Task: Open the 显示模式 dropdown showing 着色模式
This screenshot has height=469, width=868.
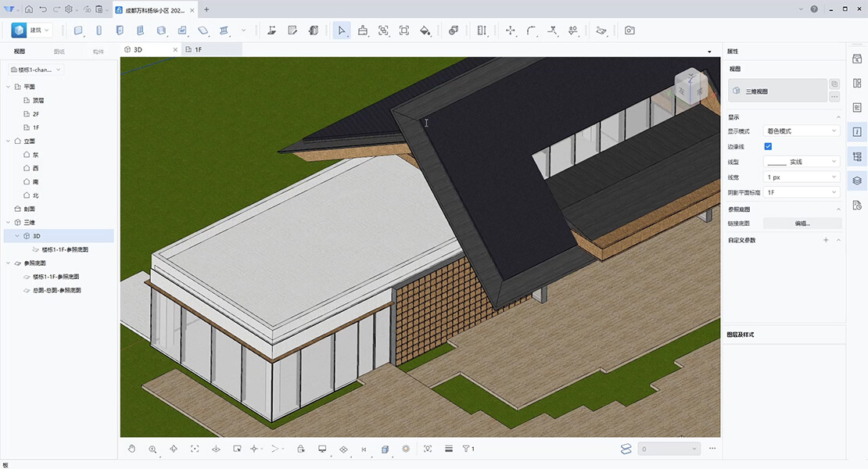Action: coord(802,131)
